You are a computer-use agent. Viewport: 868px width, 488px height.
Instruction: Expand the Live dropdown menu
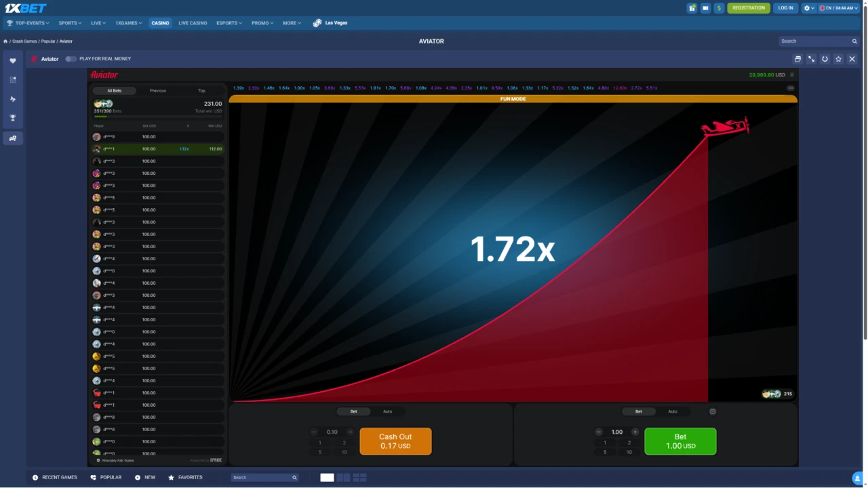[98, 23]
